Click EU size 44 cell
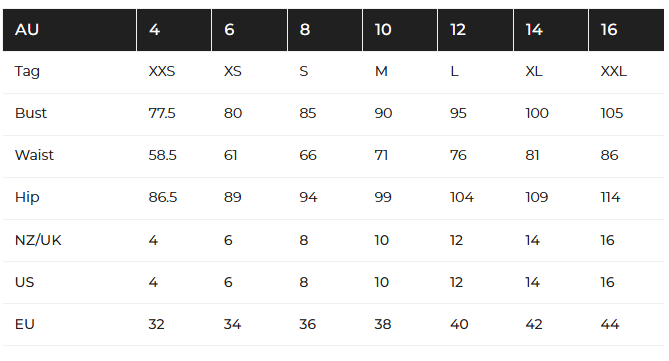Viewport: 669px width, 361px height. [626, 324]
